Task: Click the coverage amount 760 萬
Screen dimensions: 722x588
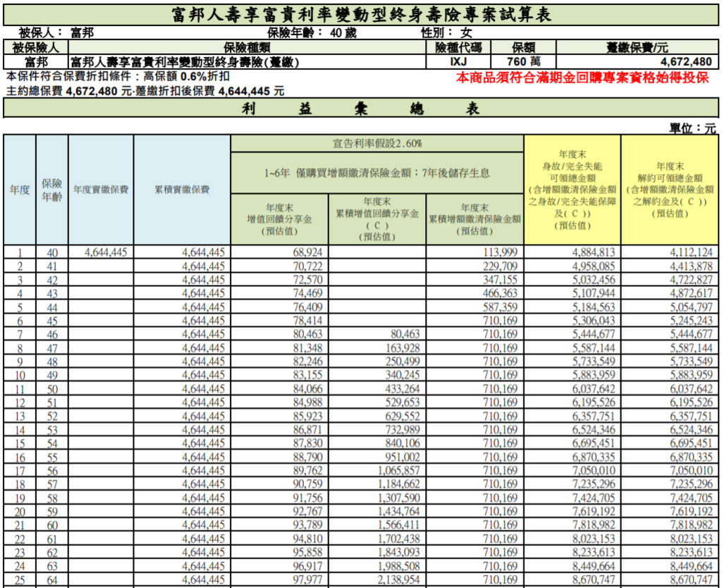Action: click(x=524, y=62)
